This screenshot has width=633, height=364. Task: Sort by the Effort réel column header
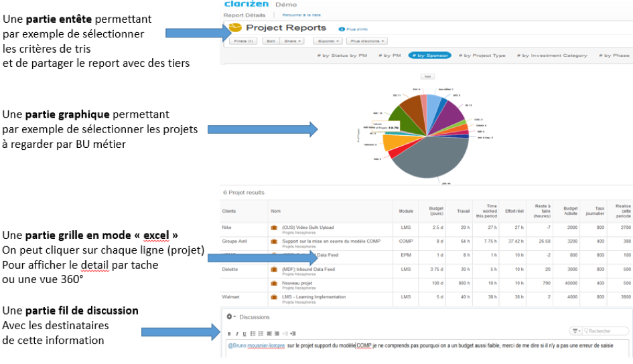(514, 211)
